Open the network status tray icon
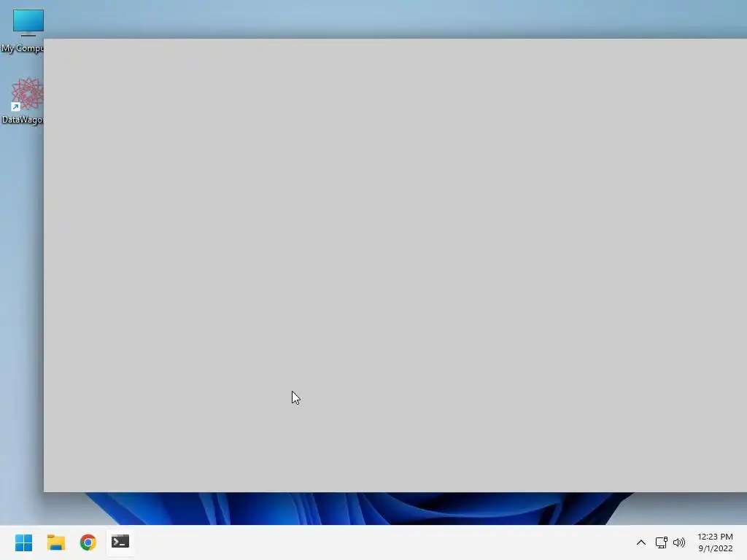 click(661, 542)
